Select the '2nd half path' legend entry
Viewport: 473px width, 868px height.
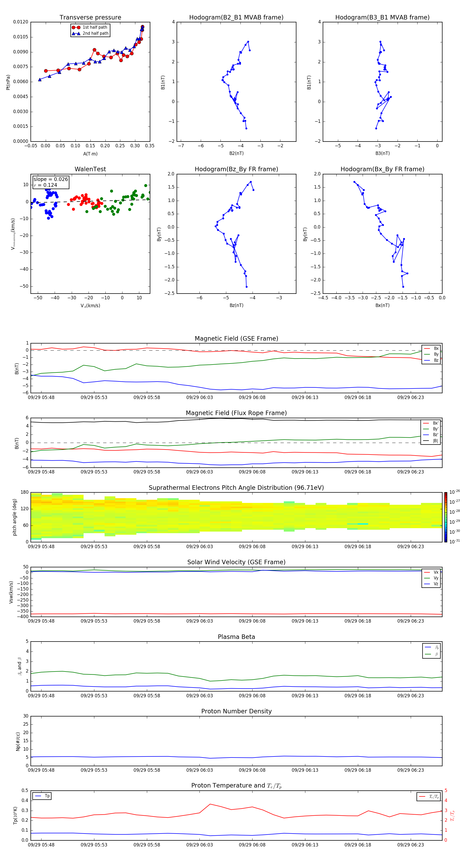point(90,33)
